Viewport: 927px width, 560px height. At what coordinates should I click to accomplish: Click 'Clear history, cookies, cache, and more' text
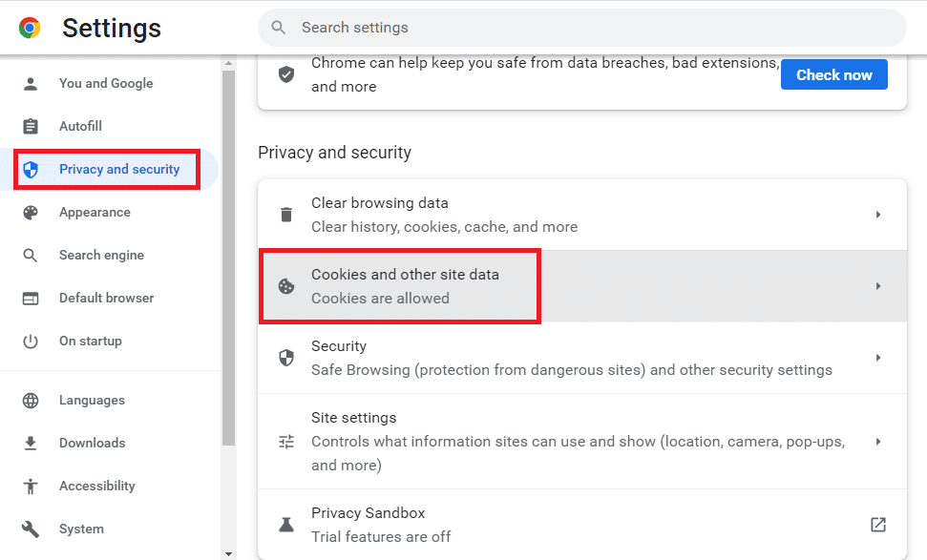coord(445,227)
